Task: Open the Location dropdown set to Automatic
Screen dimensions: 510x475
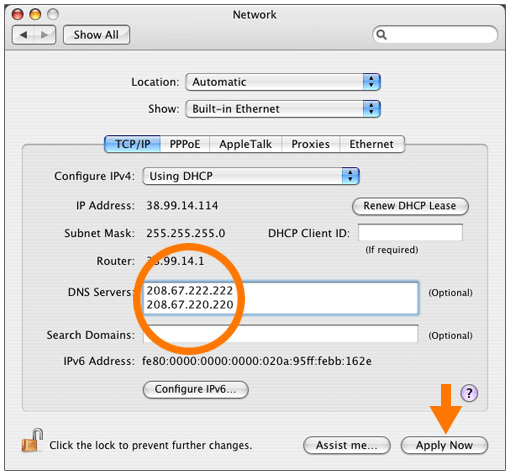Action: click(283, 82)
